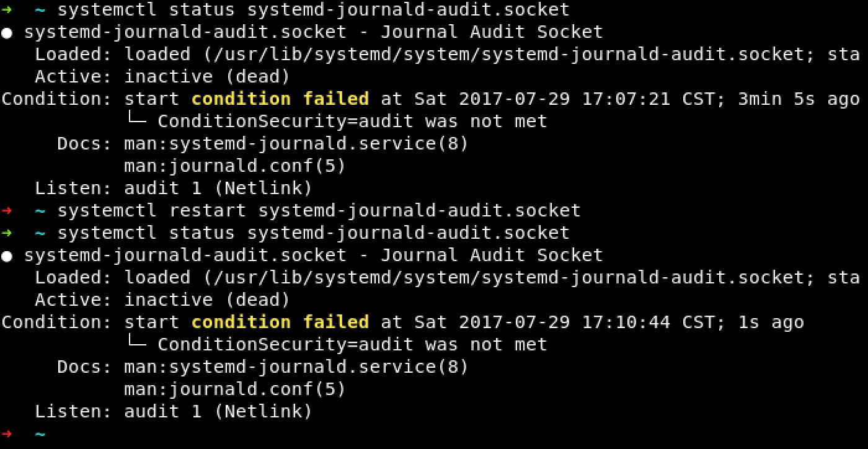868x449 pixels.
Task: Click the green prompt arrow on first line
Action: pyautogui.click(x=7, y=10)
